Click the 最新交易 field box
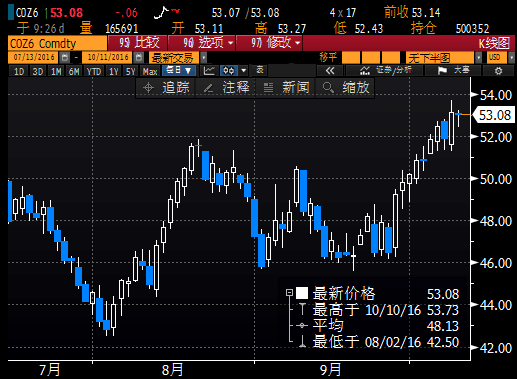 (x=174, y=58)
